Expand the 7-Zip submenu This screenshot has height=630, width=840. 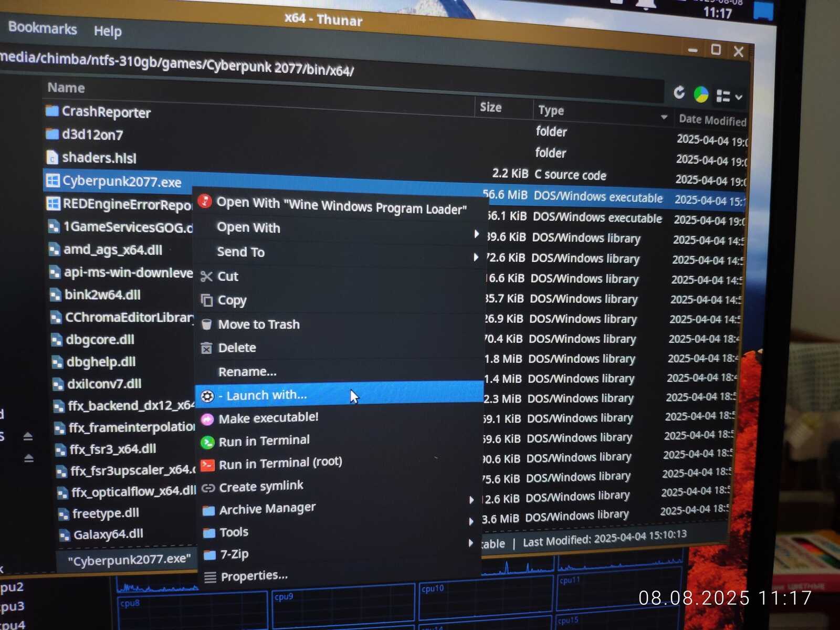(x=470, y=543)
